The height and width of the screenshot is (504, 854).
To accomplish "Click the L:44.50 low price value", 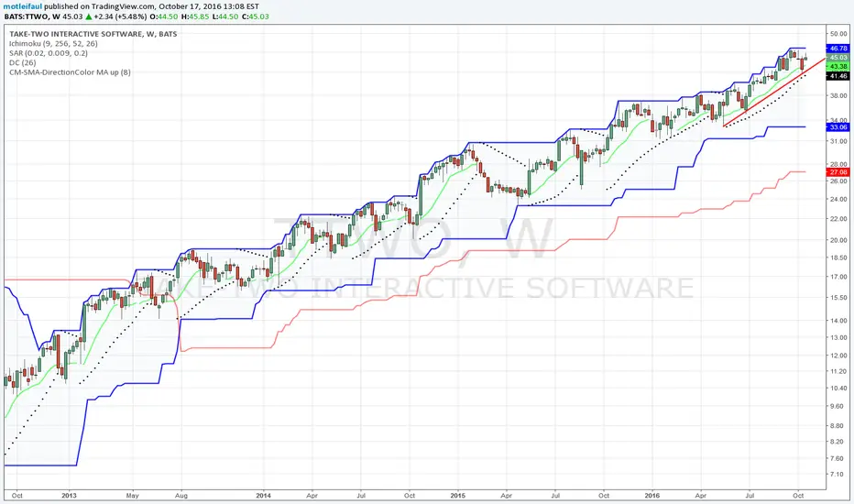I will (x=224, y=16).
